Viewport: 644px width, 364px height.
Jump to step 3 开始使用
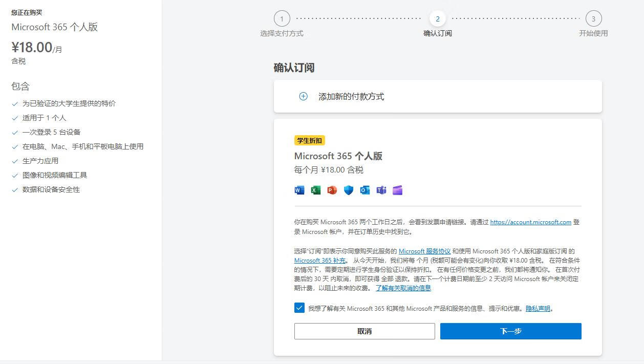coord(593,19)
